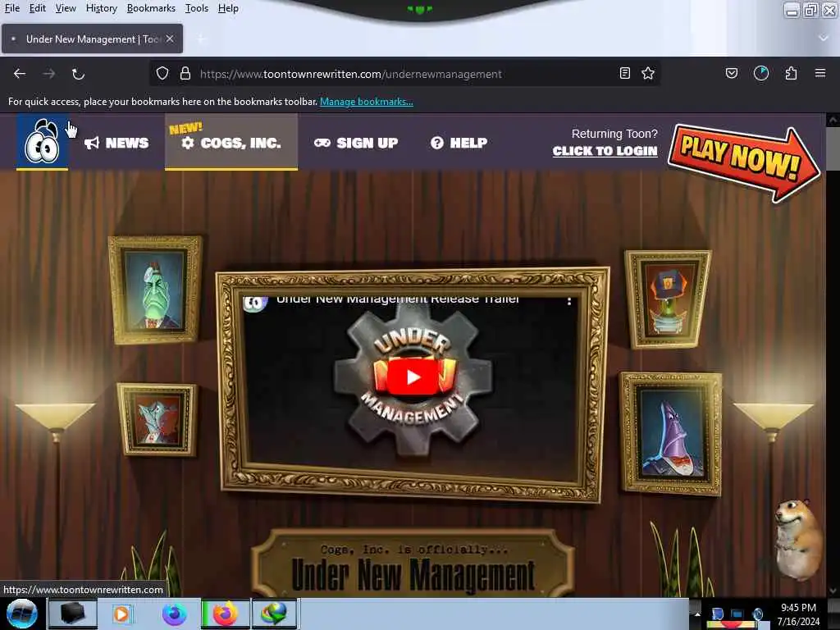Open the purple Firefox Nightly taskbar icon

[175, 614]
